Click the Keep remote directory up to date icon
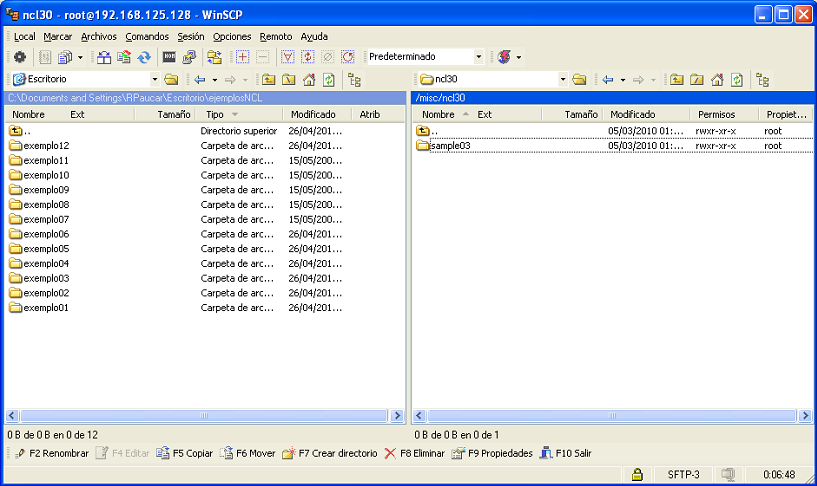 pos(144,57)
